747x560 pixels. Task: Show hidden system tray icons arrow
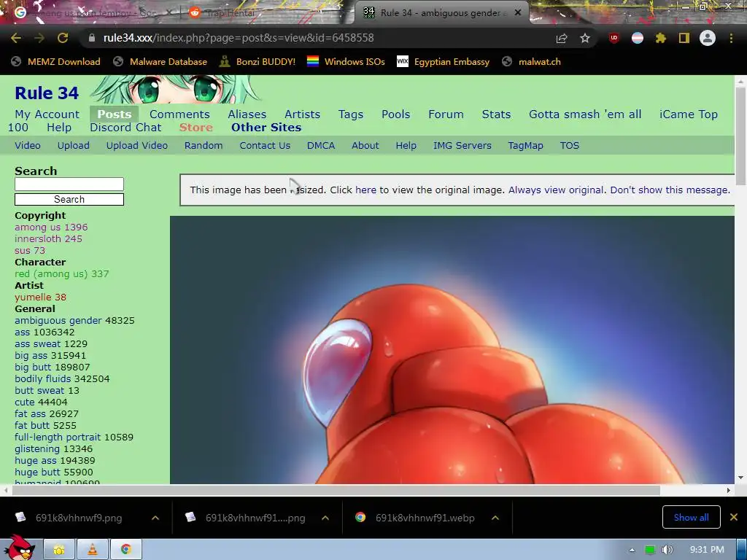click(x=632, y=550)
